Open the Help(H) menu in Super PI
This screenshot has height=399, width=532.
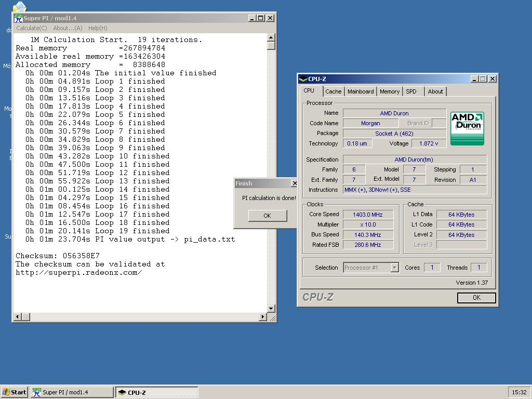(x=98, y=28)
